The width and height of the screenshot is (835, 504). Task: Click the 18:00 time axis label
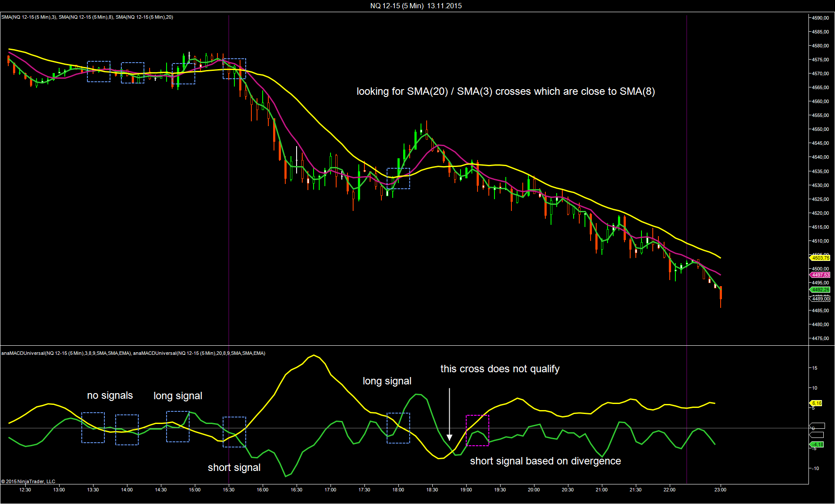[x=398, y=490]
